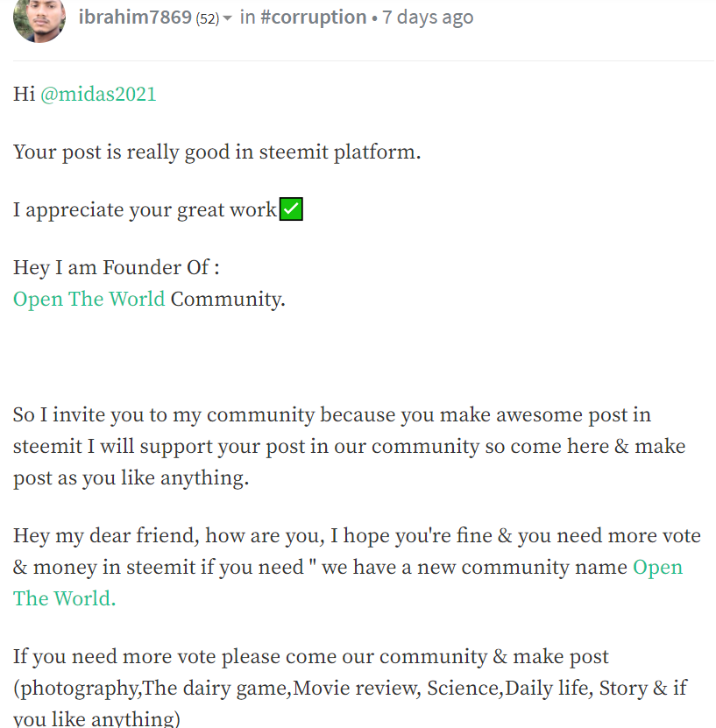
Task: Click the 'Your post is really good' sentence
Action: tap(216, 152)
